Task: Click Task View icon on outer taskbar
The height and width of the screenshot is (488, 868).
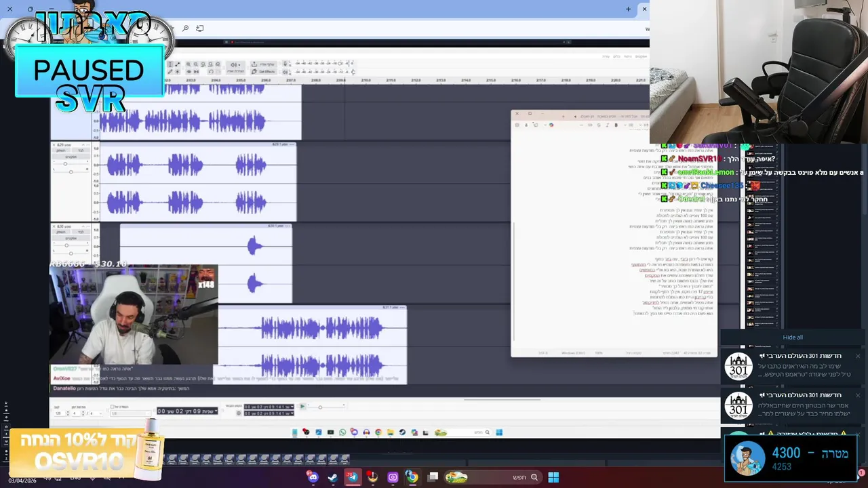Action: [433, 477]
